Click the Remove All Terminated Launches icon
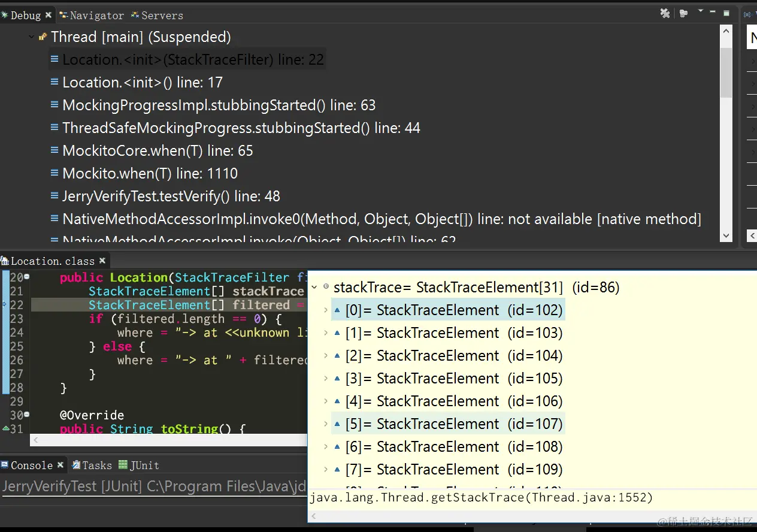Screen dimensions: 757x532 pos(665,13)
